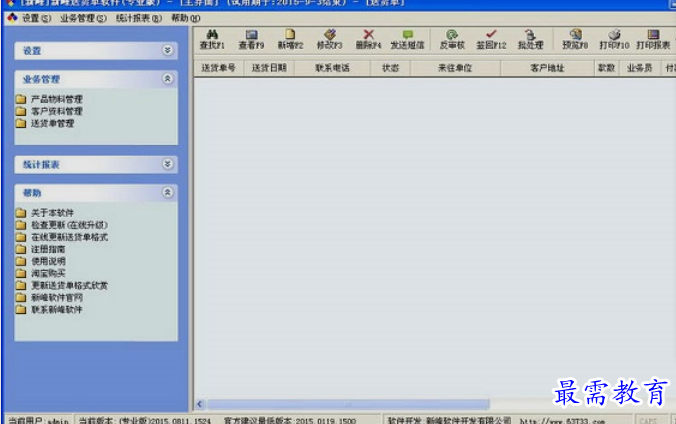Image resolution: width=676 pixels, height=424 pixels.
Task: Click the 新增F2 new document icon
Action: click(x=290, y=35)
